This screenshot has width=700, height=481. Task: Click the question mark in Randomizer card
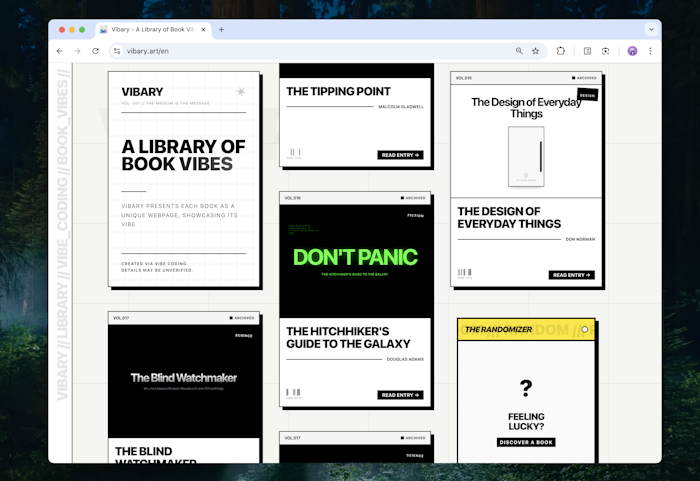[x=526, y=389]
